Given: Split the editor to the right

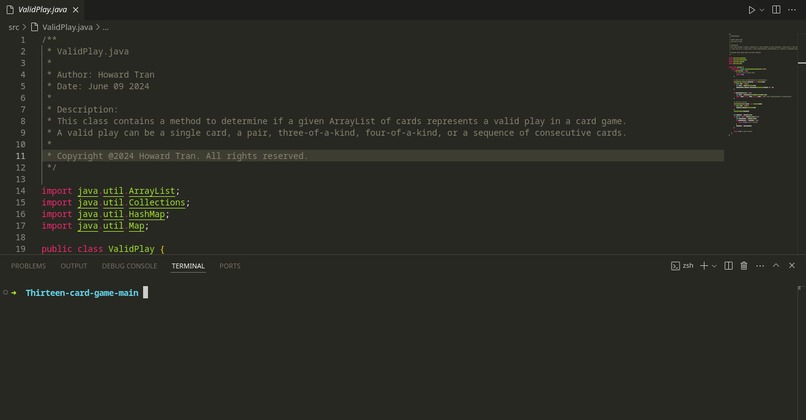Looking at the screenshot, I should pyautogui.click(x=776, y=10).
